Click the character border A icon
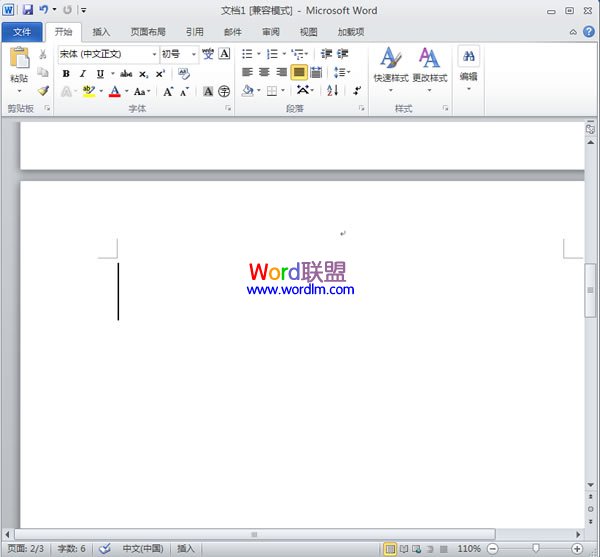The image size is (600, 557). (x=224, y=54)
